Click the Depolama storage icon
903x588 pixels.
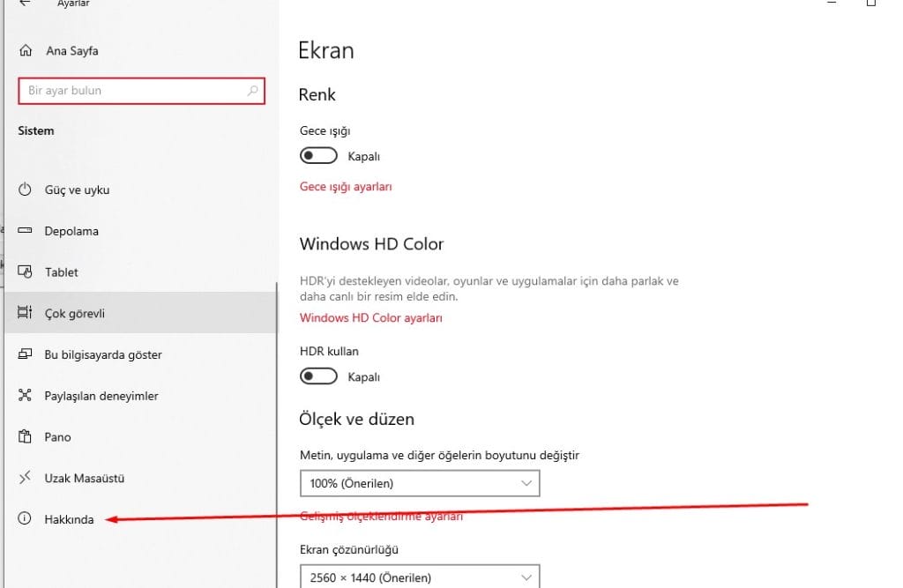(26, 231)
